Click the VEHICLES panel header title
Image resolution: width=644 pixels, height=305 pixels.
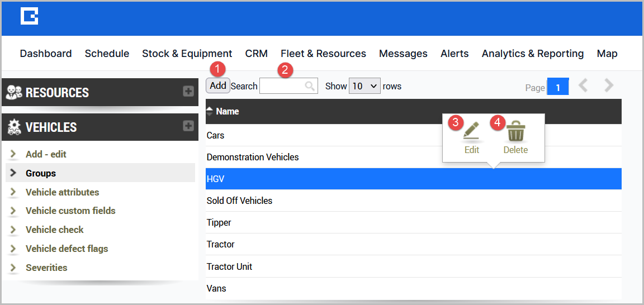tap(51, 127)
